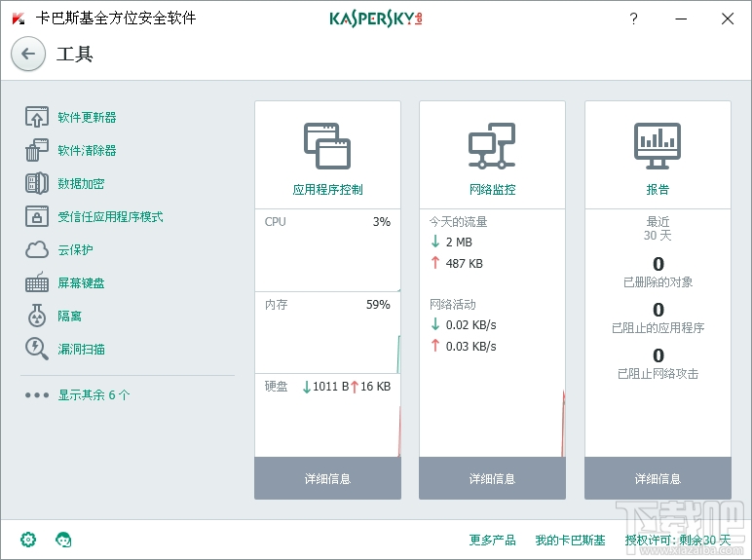The image size is (752, 560).
Task: Click the Software Updater icon (软件更新器)
Action: coord(37,117)
